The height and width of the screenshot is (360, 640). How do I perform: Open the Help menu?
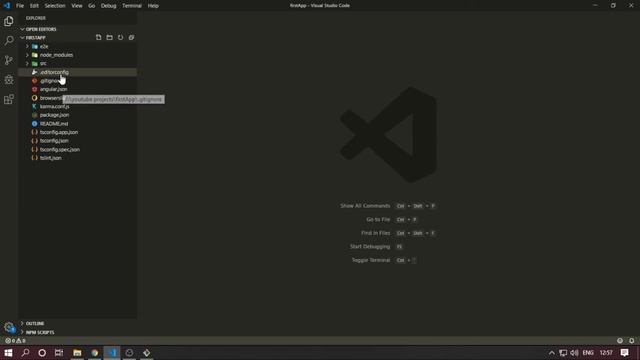[x=153, y=6]
